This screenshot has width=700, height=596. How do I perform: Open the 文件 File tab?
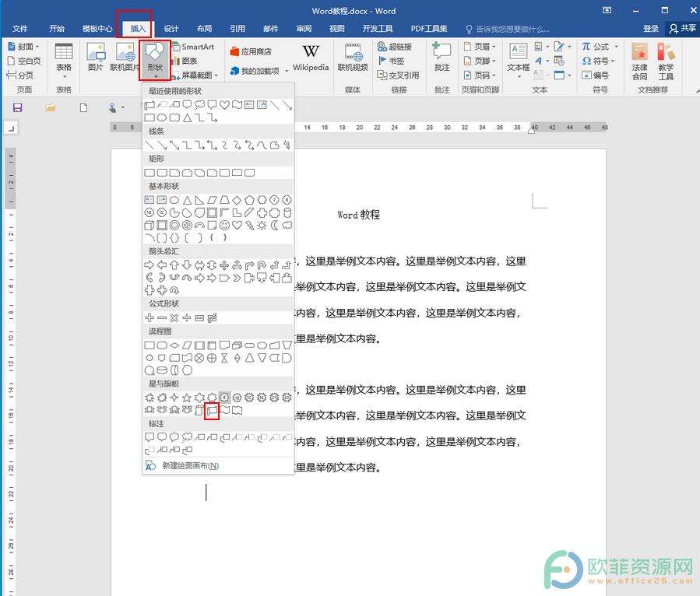click(19, 29)
